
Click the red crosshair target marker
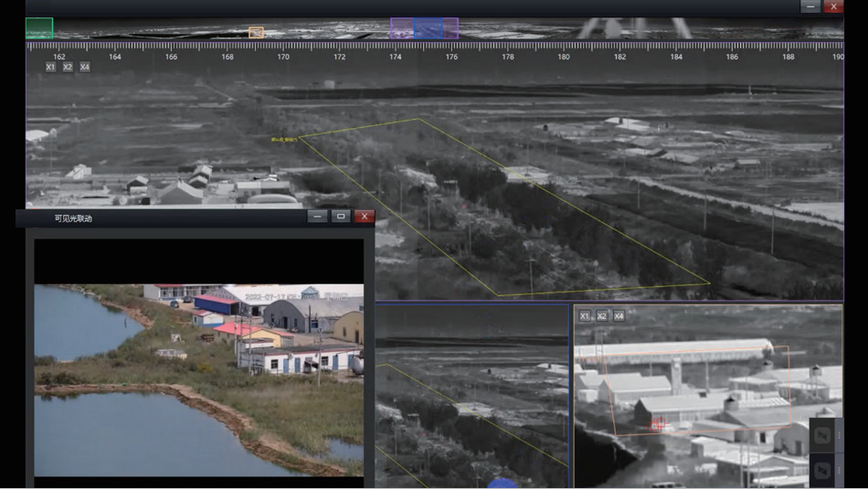(658, 424)
